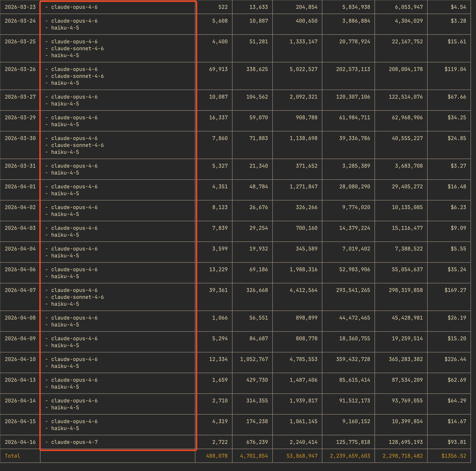Select the $4.54 cost value
Image resolution: width=476 pixels, height=471 pixels.
coord(459,7)
